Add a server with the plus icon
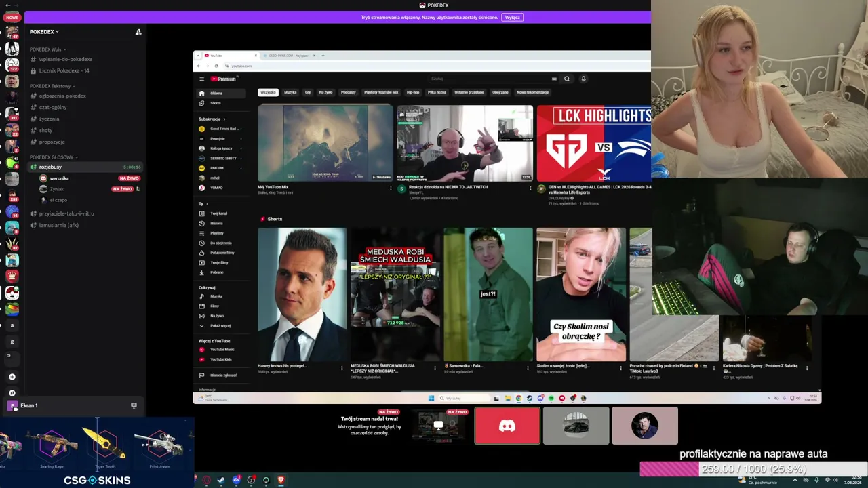 (12, 377)
